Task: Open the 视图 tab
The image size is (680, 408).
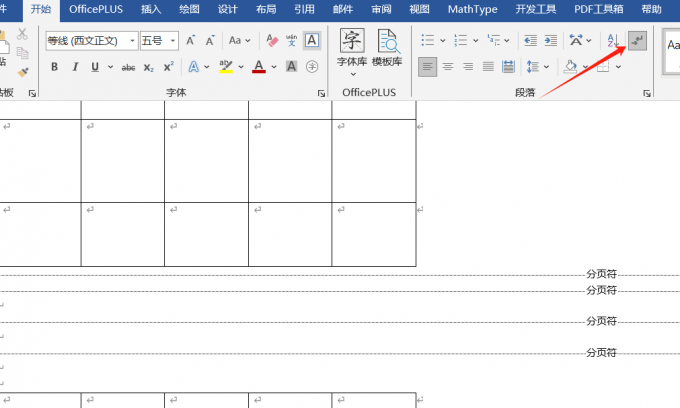Action: (419, 9)
